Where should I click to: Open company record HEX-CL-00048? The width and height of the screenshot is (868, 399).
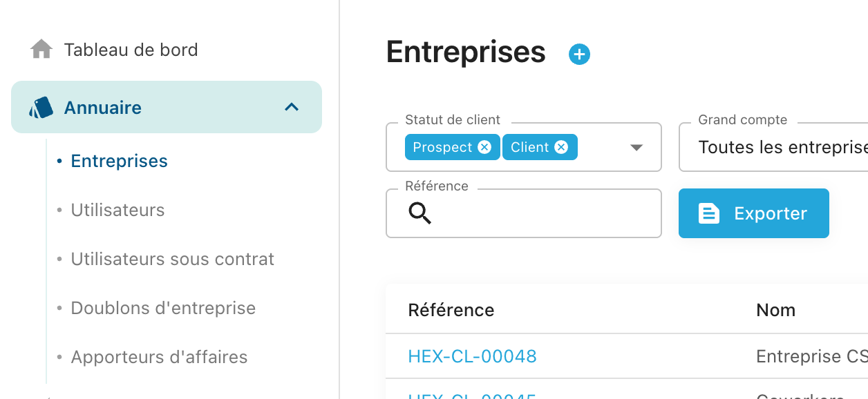coord(472,356)
